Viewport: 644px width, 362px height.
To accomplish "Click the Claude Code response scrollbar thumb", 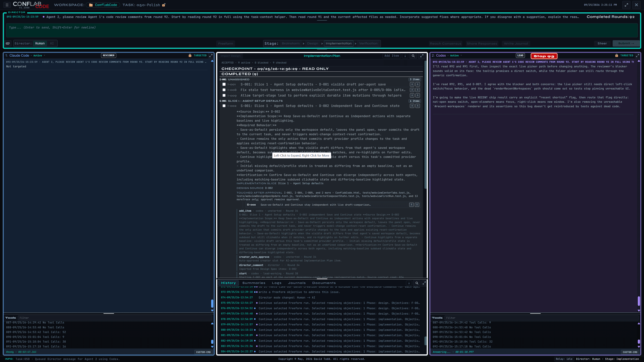I will 212,304.
